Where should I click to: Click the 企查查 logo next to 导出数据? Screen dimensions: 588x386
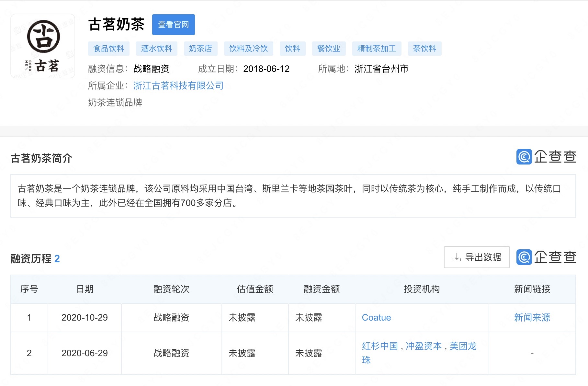pyautogui.click(x=546, y=257)
